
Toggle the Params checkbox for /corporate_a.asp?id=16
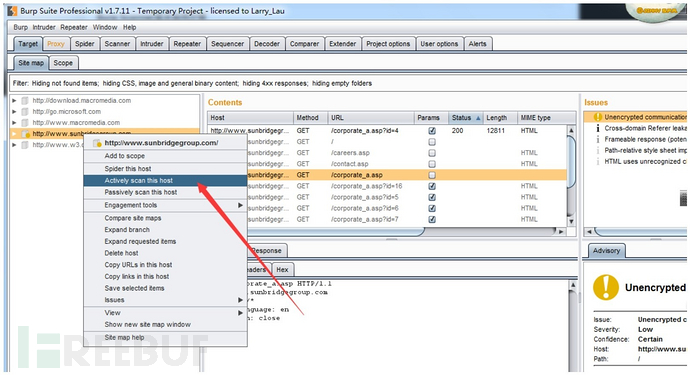click(432, 186)
